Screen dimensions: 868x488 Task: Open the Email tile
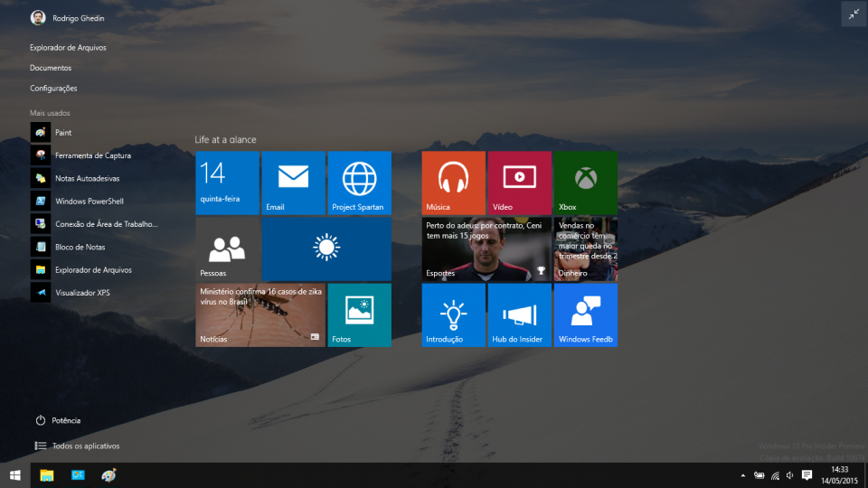(x=293, y=183)
